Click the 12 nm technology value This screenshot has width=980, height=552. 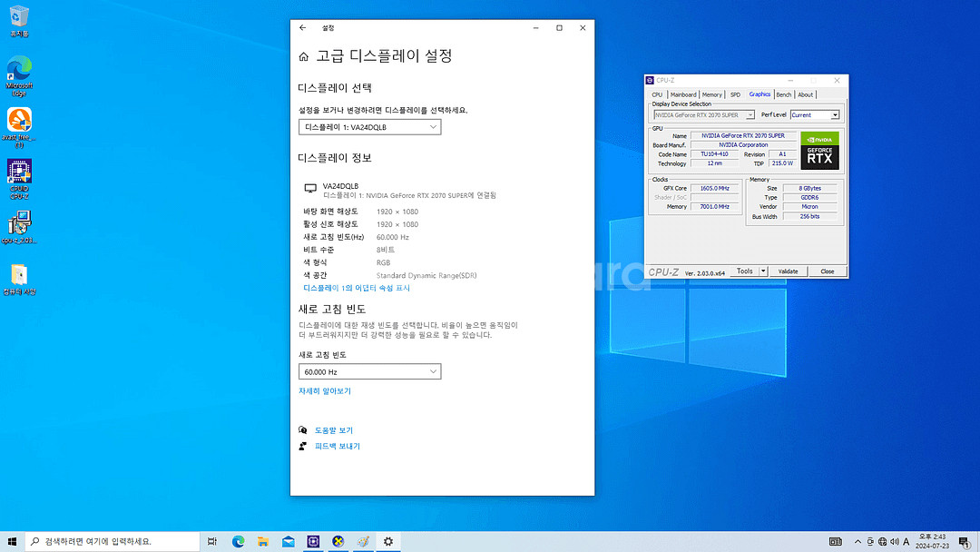point(714,163)
